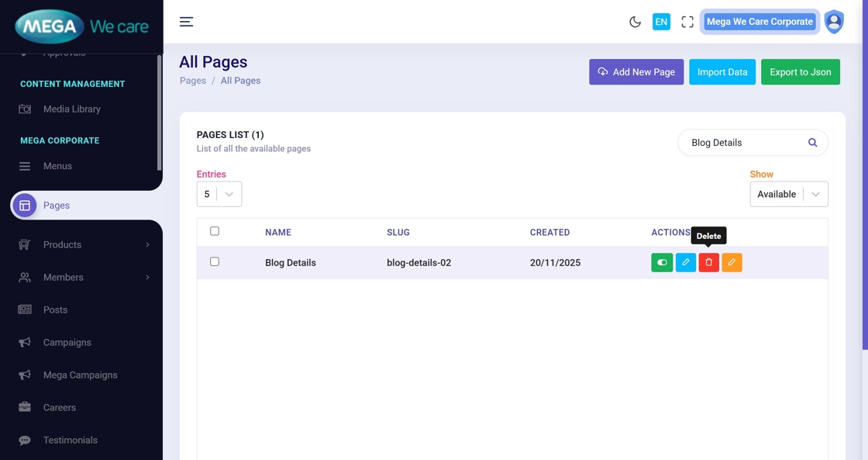Switch to dark mode with moon icon
Image resolution: width=868 pixels, height=460 pixels.
(635, 22)
